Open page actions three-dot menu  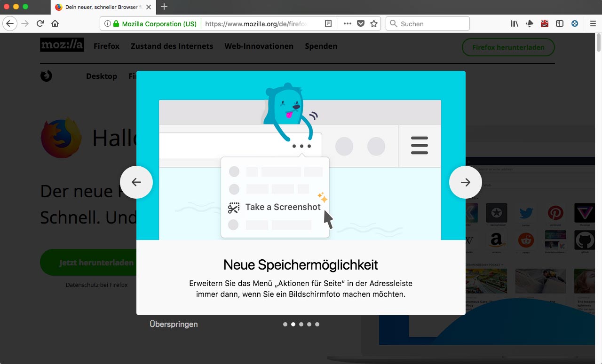(347, 23)
